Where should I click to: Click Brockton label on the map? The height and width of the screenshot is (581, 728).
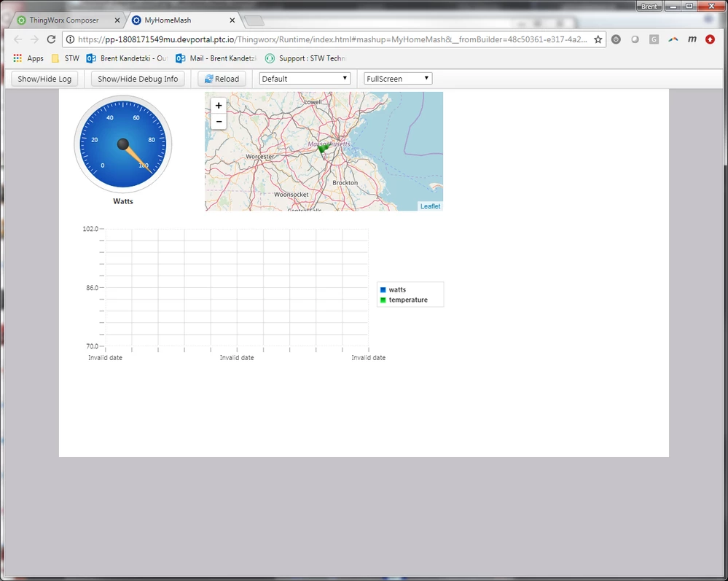click(345, 183)
